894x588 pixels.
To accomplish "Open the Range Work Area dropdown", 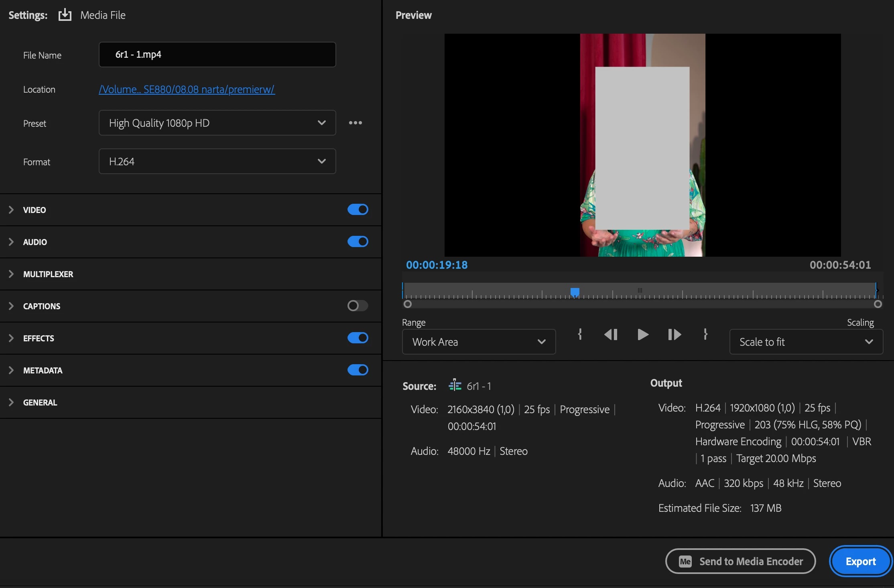I will tap(479, 342).
